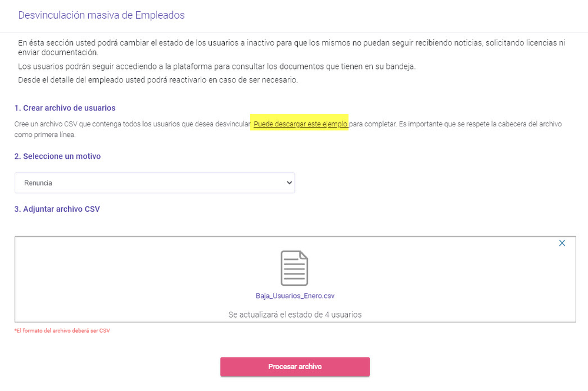The height and width of the screenshot is (391, 588).
Task: Select the "1. Crear archivo de usuarios" heading
Action: click(x=65, y=108)
